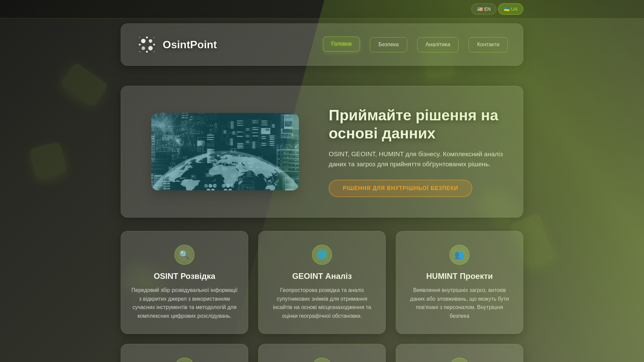Switch language to EN
The height and width of the screenshot is (362, 644).
pyautogui.click(x=484, y=9)
